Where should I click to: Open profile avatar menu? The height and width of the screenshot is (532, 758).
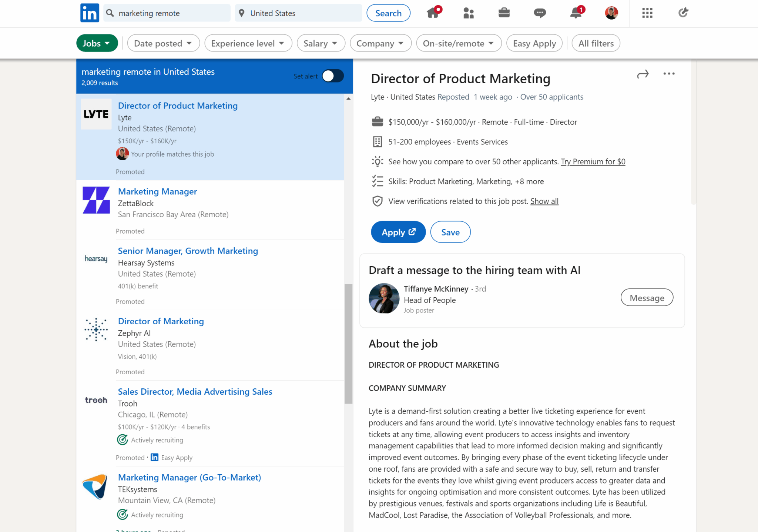point(611,13)
